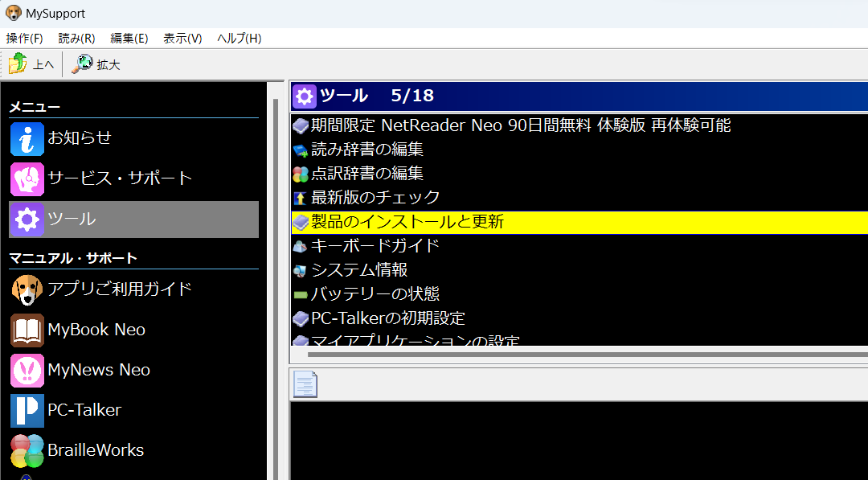
Task: Select the ツール sidebar entry
Action: coord(134,219)
